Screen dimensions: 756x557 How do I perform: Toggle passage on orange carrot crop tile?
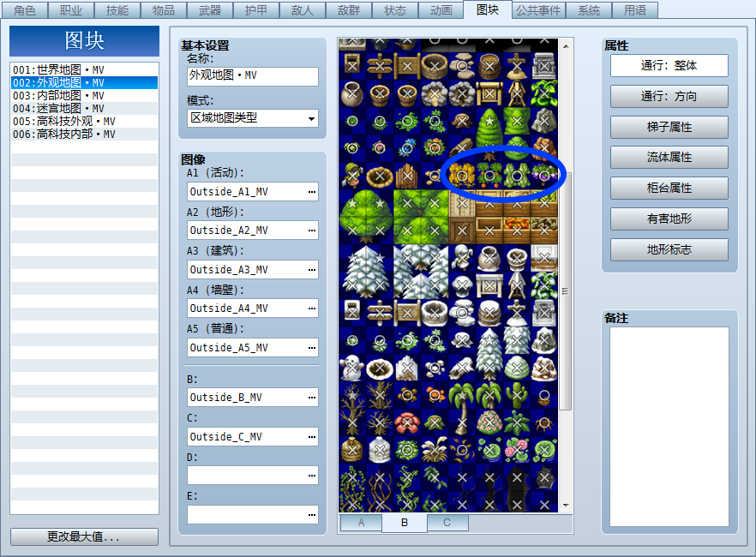489,176
